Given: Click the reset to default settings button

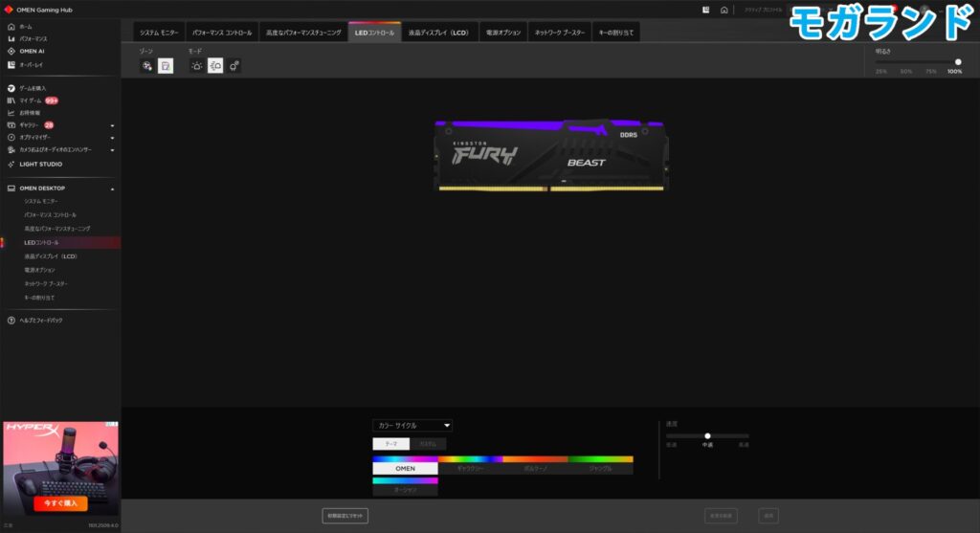Looking at the screenshot, I should click(x=345, y=516).
